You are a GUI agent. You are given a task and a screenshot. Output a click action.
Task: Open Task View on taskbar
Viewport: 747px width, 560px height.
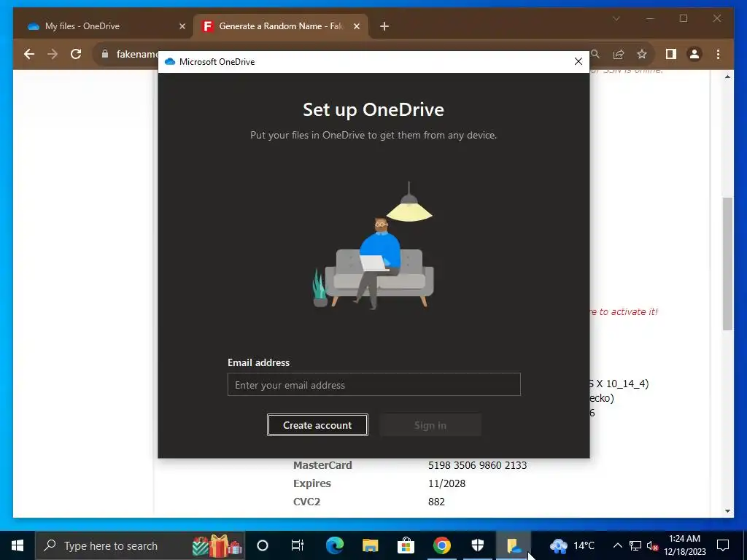pyautogui.click(x=298, y=545)
